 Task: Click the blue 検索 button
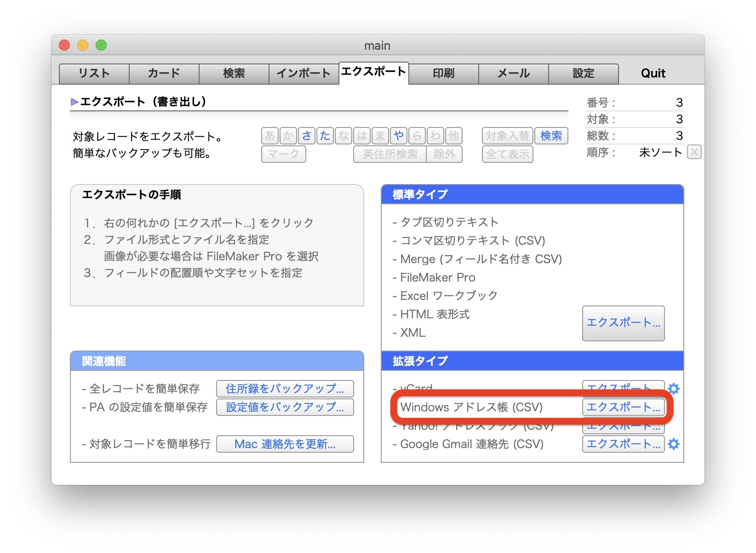[551, 136]
